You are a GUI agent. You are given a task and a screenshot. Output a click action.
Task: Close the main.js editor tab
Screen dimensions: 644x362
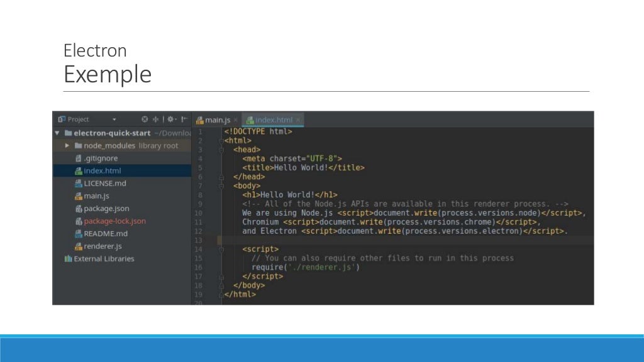tap(236, 120)
